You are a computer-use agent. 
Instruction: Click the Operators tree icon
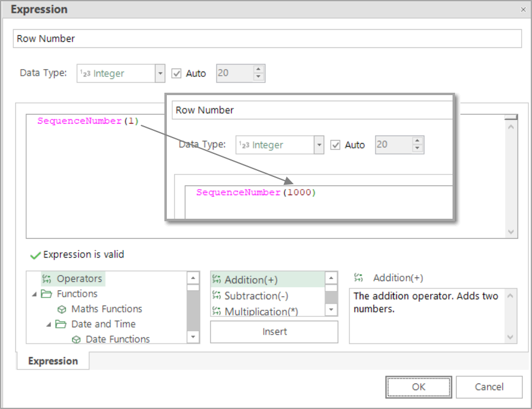47,279
